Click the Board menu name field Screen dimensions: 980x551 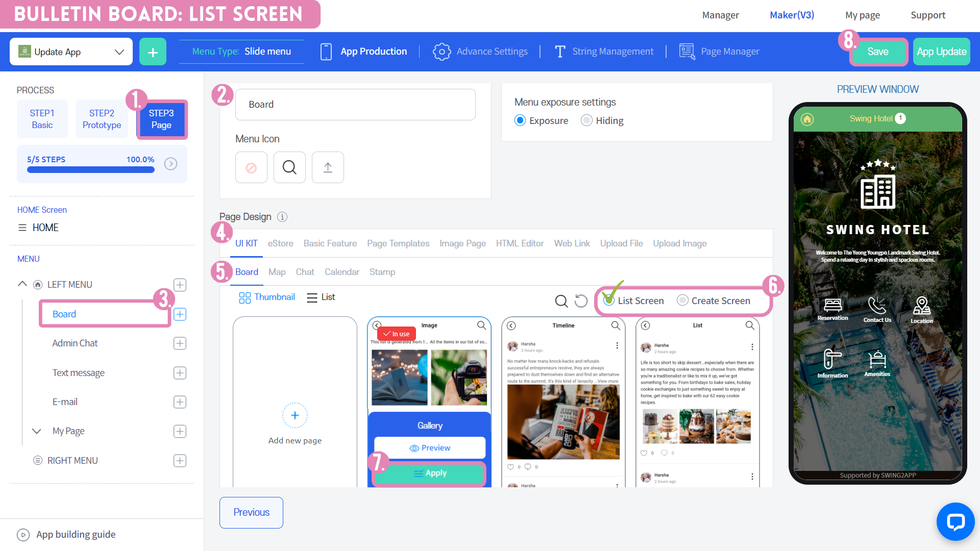(x=355, y=105)
